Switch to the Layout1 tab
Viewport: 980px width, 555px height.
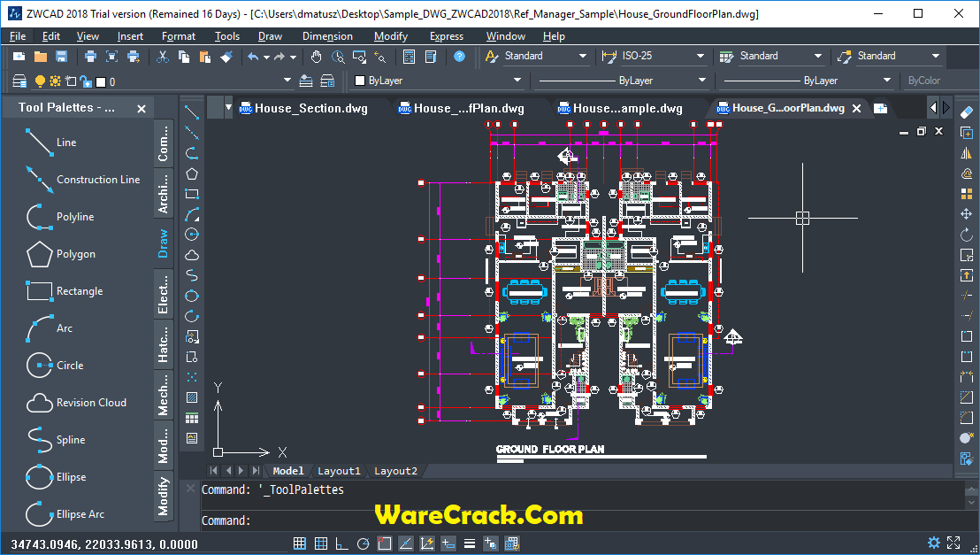click(339, 471)
